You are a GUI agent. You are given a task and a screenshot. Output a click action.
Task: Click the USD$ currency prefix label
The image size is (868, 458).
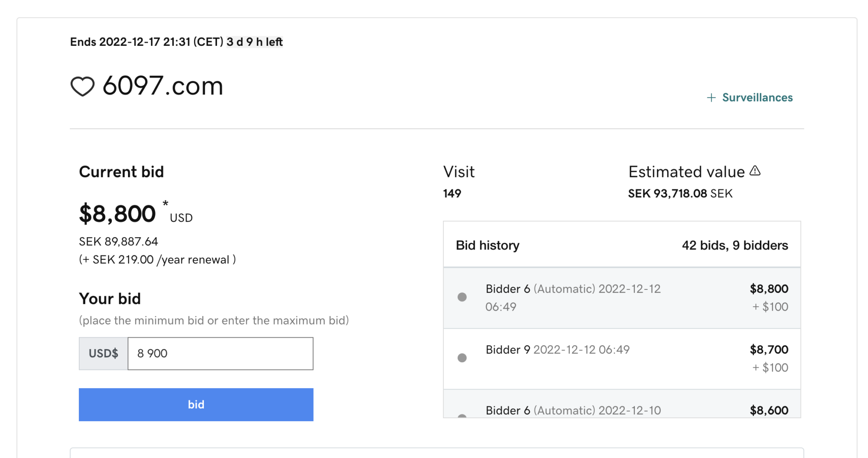click(x=103, y=353)
